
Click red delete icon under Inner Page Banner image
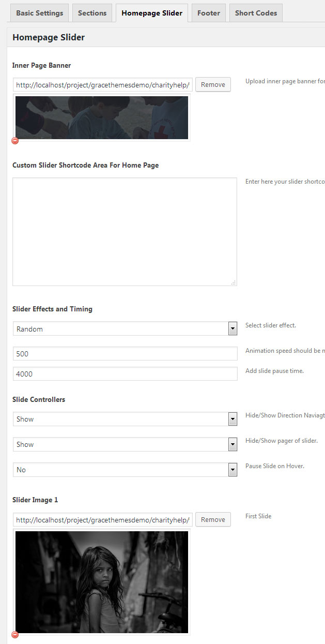[x=15, y=141]
